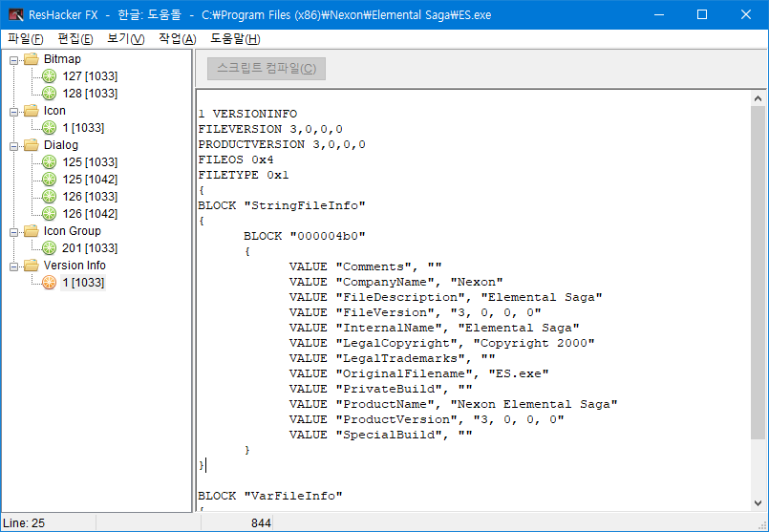Select Dialog item 125 [1033]
This screenshot has width=769, height=532.
point(90,162)
